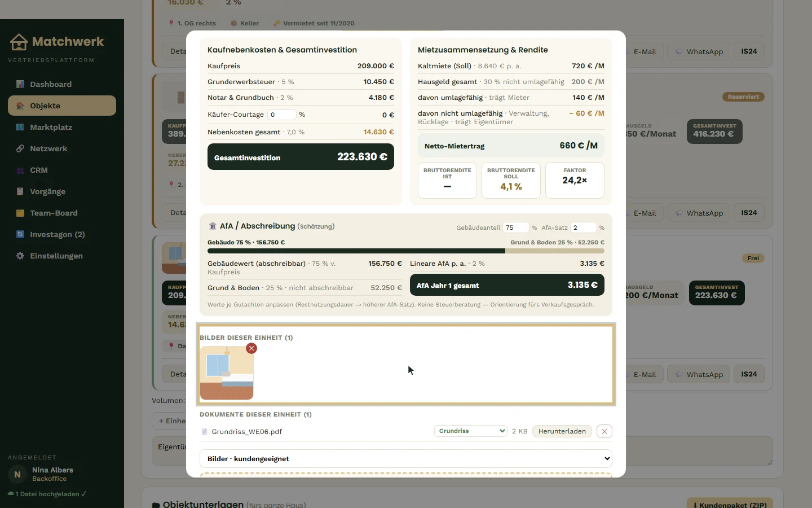Image resolution: width=812 pixels, height=508 pixels.
Task: Open Dashboard via its sidebar icon
Action: 20,84
